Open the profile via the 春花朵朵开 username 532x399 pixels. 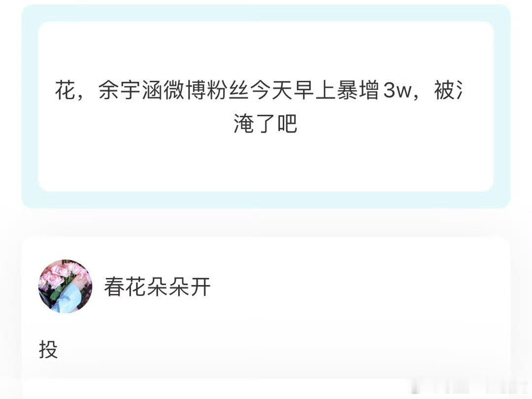pos(157,287)
